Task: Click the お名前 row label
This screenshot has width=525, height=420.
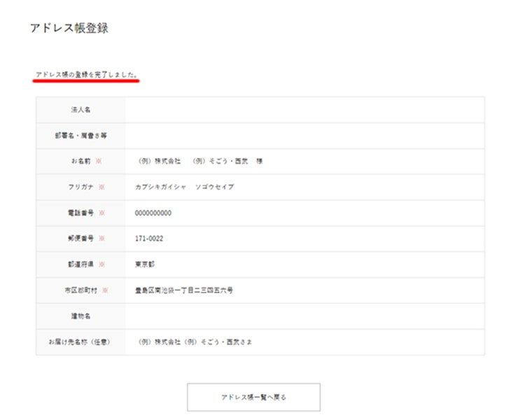Action: click(x=80, y=161)
